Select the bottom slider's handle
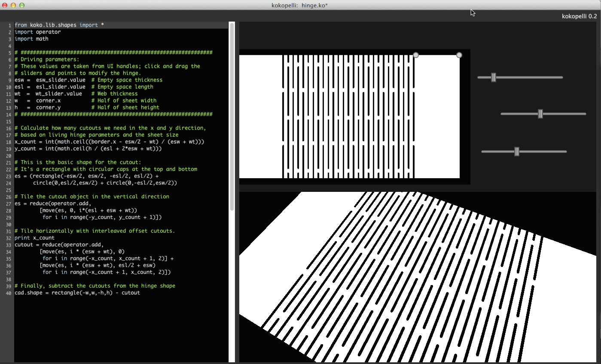The image size is (601, 364). (x=517, y=152)
